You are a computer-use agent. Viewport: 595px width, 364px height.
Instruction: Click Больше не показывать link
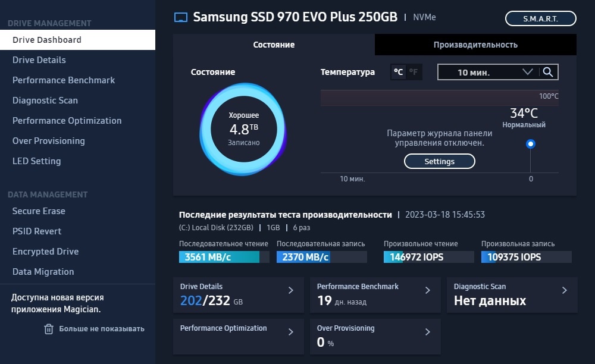coord(102,329)
